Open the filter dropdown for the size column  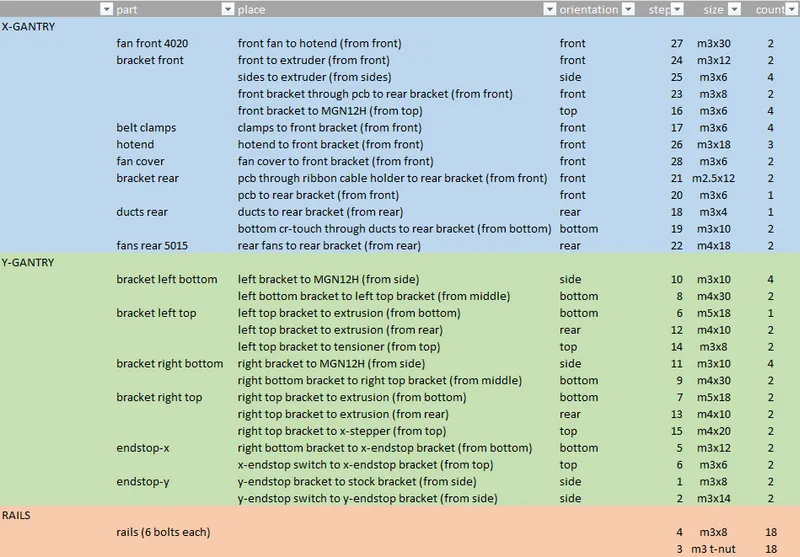734,9
